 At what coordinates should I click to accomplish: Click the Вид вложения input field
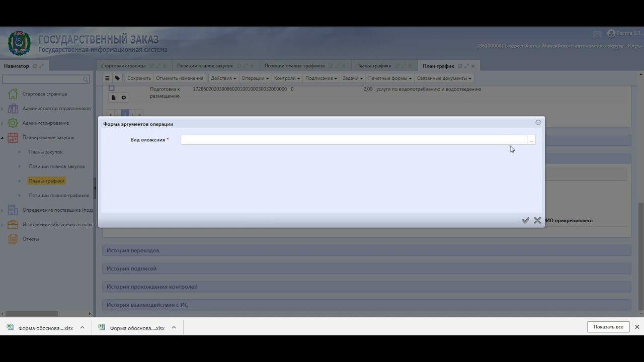[x=354, y=140]
